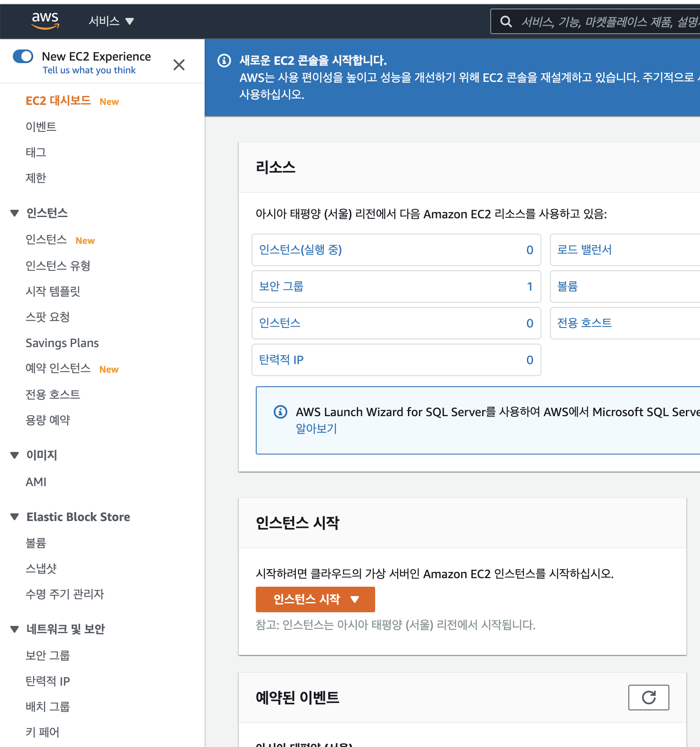The width and height of the screenshot is (700, 747).
Task: Click the info icon in blue banner
Action: 224,61
